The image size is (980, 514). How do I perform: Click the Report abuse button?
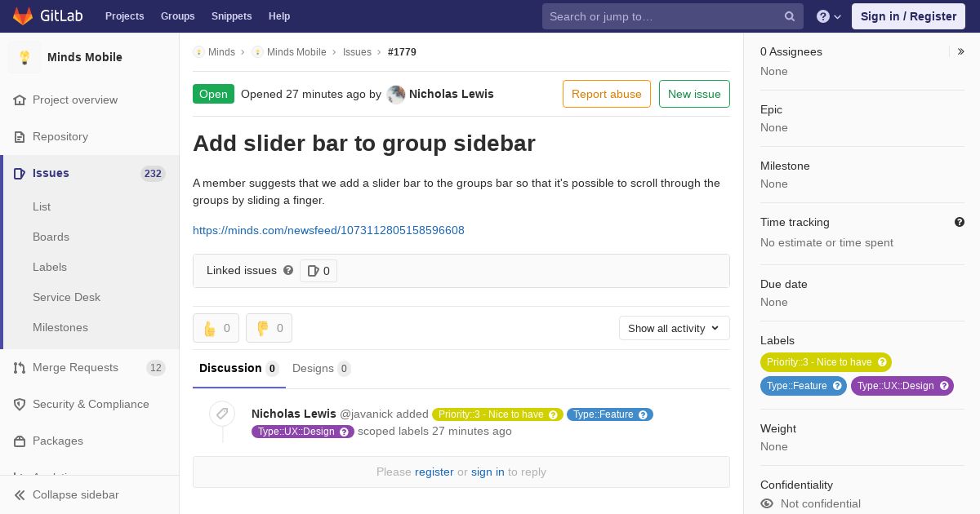click(x=607, y=94)
